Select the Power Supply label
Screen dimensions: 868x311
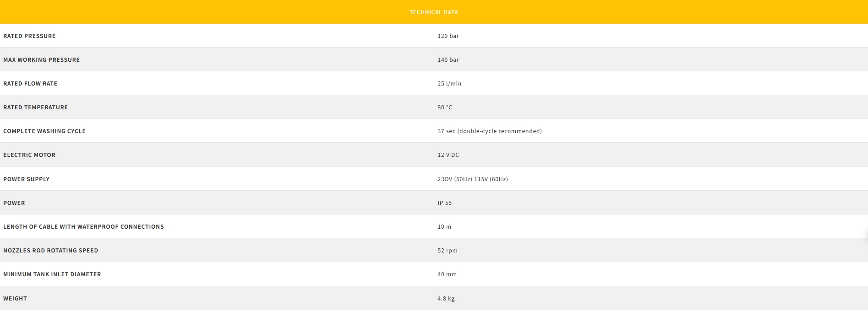tap(26, 179)
